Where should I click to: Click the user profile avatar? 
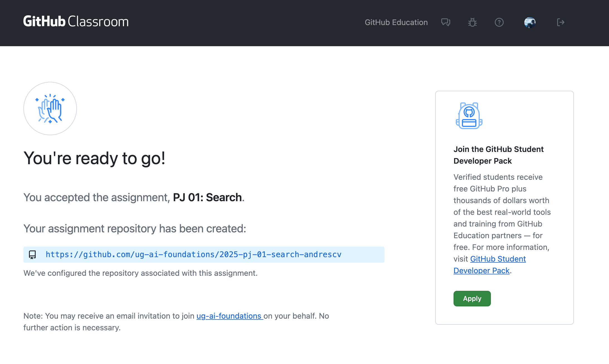(530, 22)
